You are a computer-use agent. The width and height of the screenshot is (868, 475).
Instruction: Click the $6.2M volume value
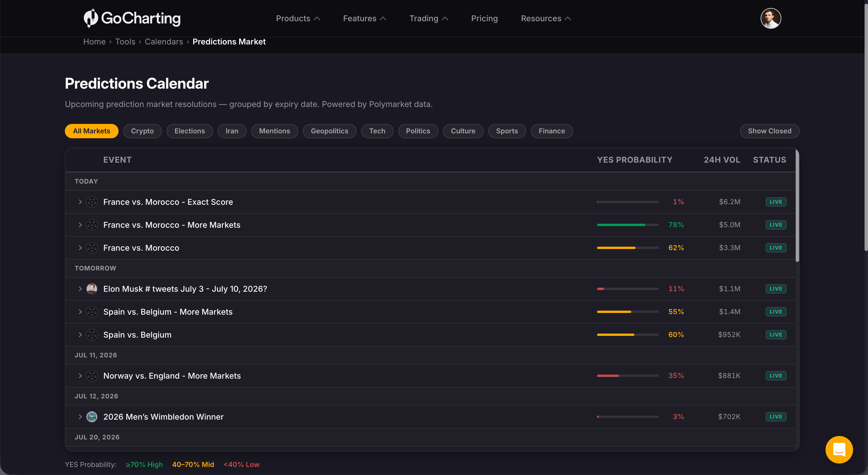pos(730,202)
